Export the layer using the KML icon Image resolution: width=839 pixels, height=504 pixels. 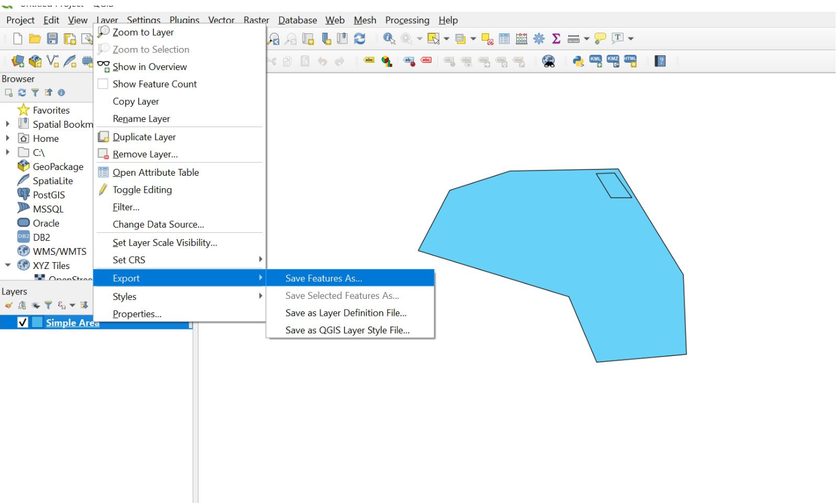coord(595,61)
